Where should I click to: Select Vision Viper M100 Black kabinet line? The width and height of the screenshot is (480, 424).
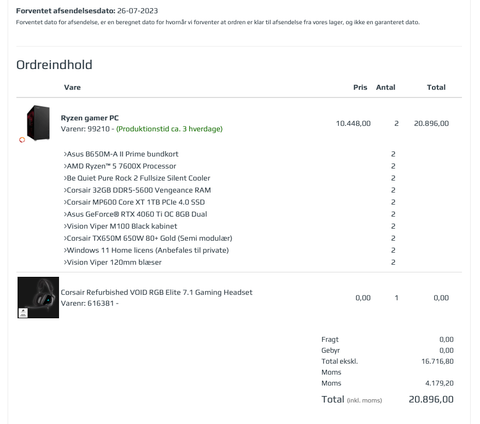click(120, 226)
